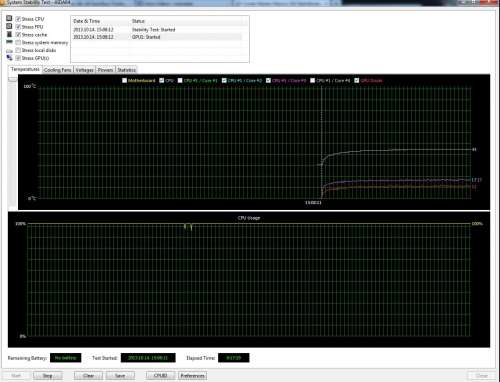Open the CPUID panel button

pos(160,376)
